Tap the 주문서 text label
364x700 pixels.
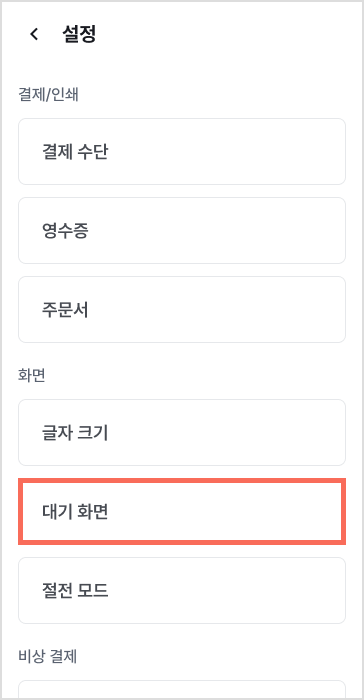(65, 310)
